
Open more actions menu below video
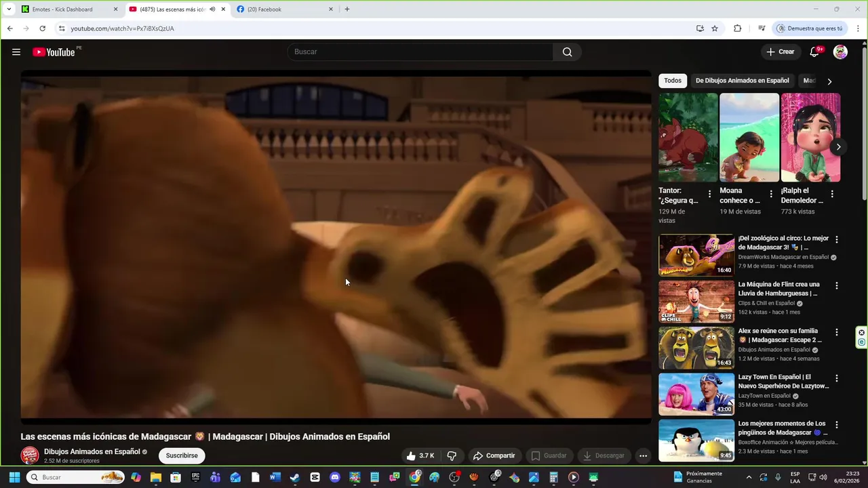pos(643,455)
